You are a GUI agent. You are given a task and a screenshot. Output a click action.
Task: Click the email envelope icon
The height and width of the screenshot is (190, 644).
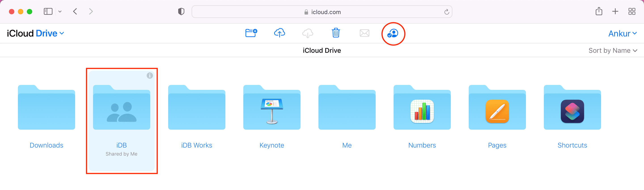[364, 33]
